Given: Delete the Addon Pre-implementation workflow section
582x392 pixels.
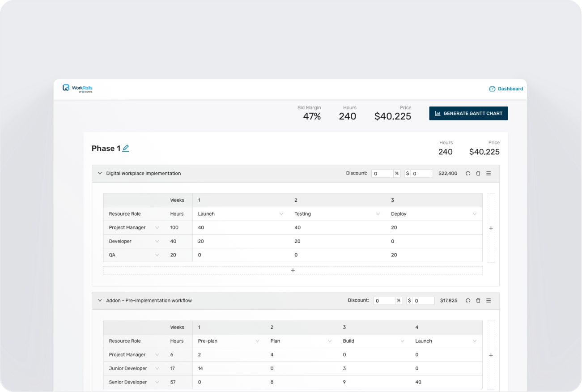Looking at the screenshot, I should click(x=478, y=300).
